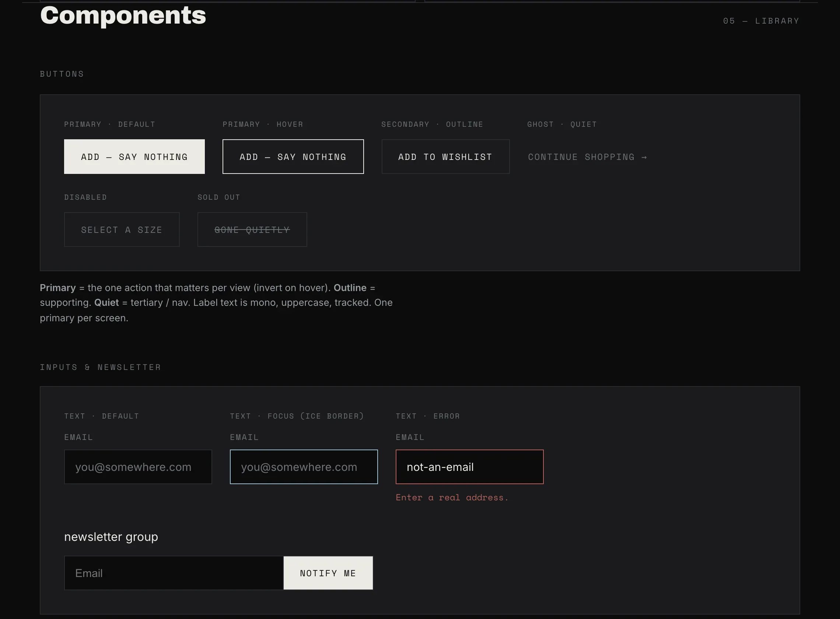Click the 'Components' page heading
The image size is (840, 619).
(123, 16)
